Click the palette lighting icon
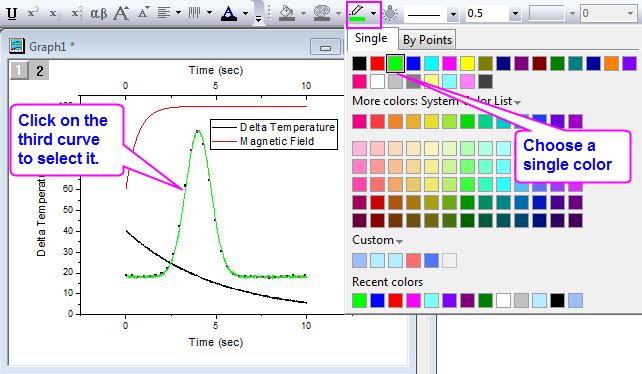The height and width of the screenshot is (374, 642). (x=322, y=13)
